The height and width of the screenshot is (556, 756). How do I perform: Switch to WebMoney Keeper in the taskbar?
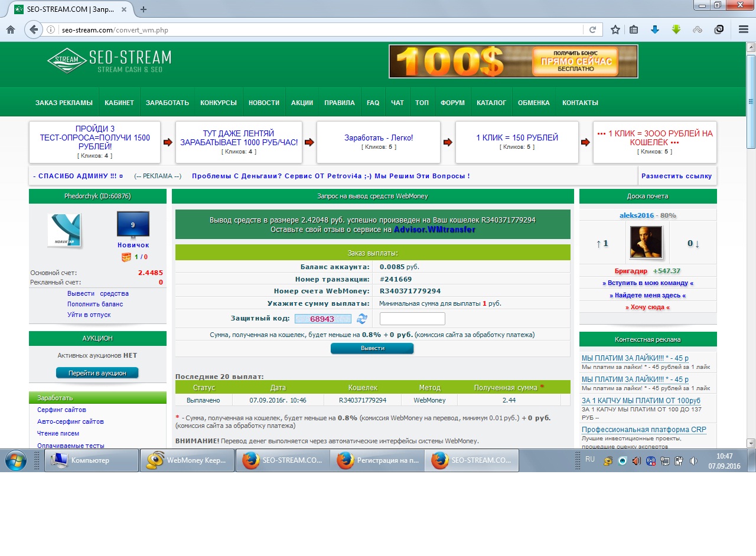point(187,460)
